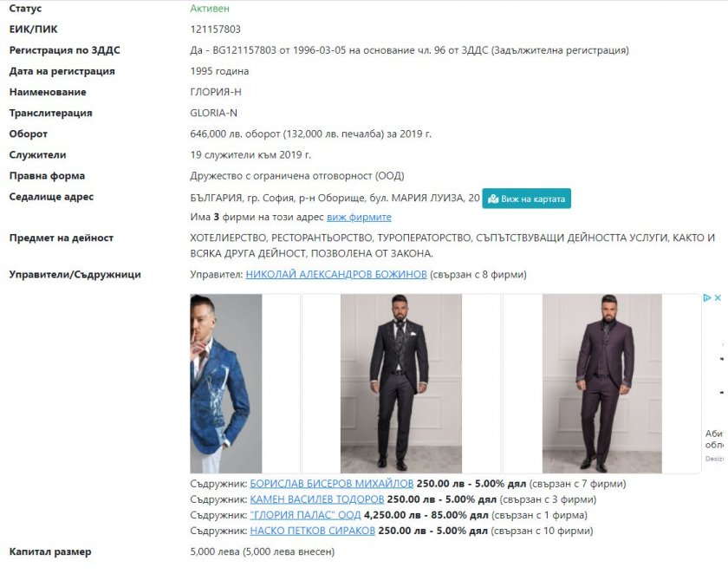Click the 'Виж на картата' map button
The width and height of the screenshot is (728, 574).
point(526,199)
